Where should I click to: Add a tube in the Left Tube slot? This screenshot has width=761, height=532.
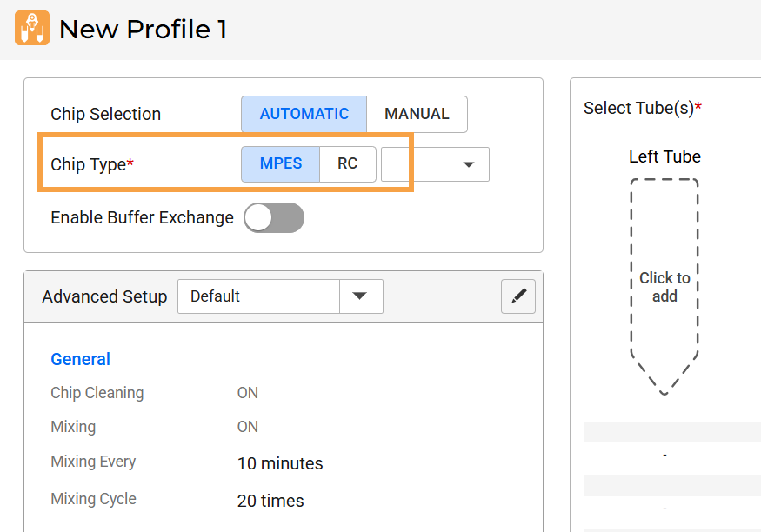pyautogui.click(x=664, y=287)
